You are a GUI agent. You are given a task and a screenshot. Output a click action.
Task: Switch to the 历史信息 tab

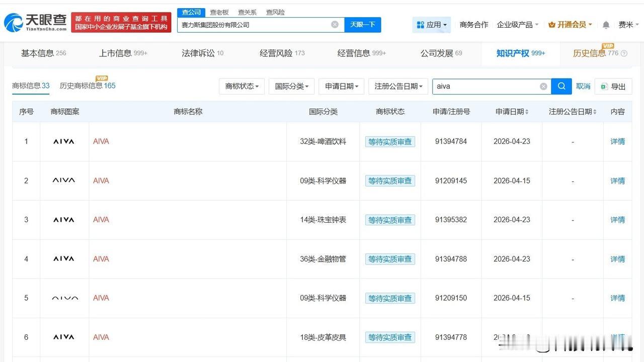596,53
